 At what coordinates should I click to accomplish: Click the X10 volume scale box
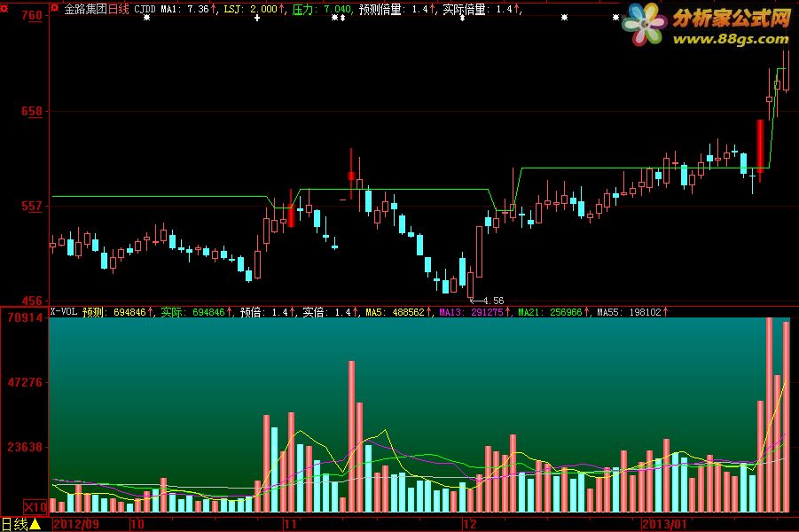tap(35, 507)
